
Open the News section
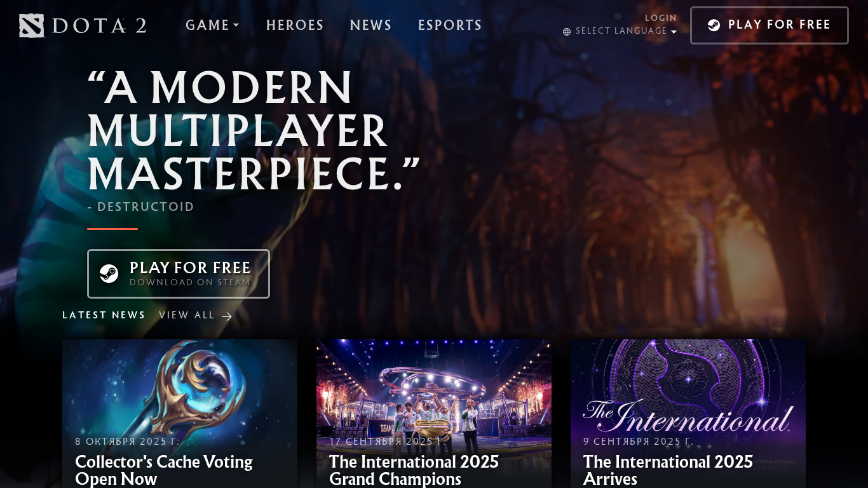pos(371,25)
